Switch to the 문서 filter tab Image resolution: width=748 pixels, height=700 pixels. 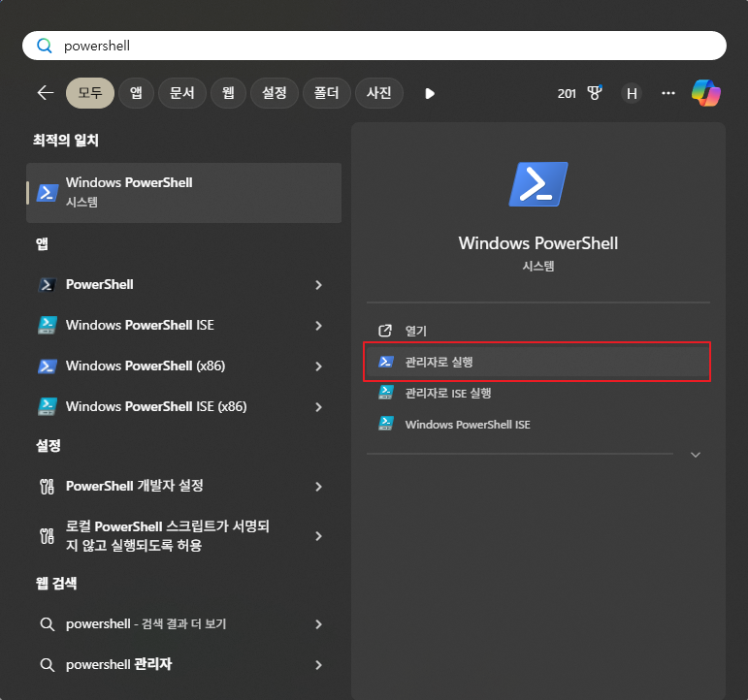[x=181, y=92]
